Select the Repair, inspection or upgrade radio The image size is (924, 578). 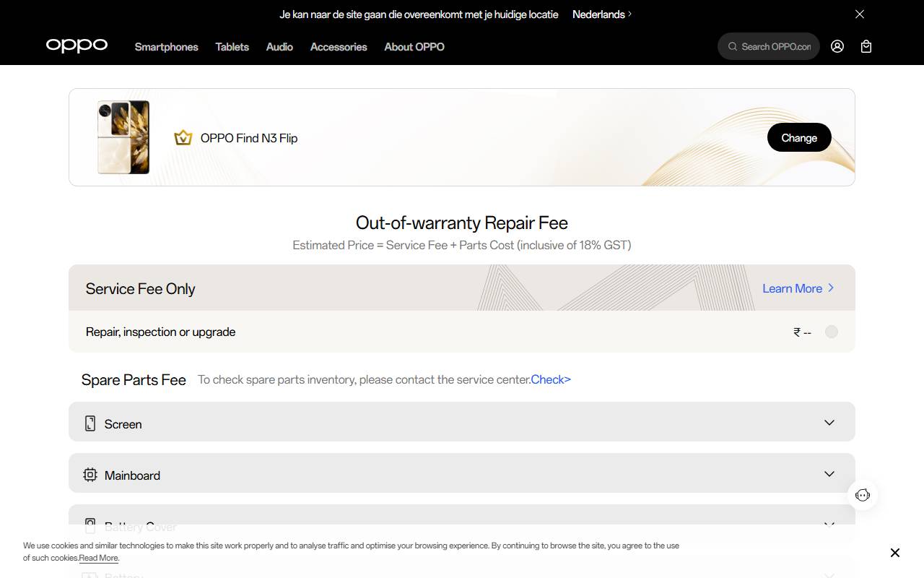coord(832,332)
